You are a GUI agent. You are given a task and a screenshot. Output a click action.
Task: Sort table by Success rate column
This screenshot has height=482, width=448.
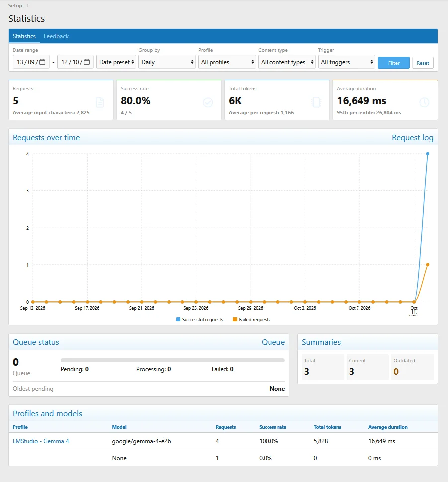point(272,427)
